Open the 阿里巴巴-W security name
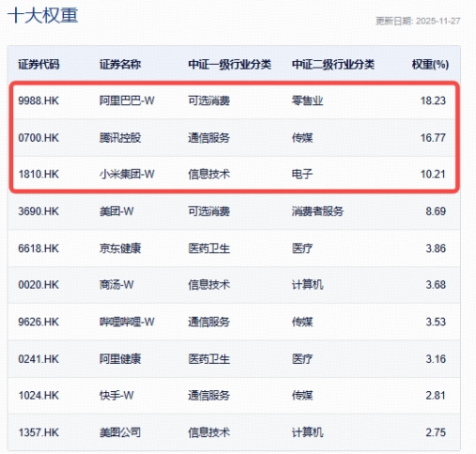 pyautogui.click(x=127, y=100)
